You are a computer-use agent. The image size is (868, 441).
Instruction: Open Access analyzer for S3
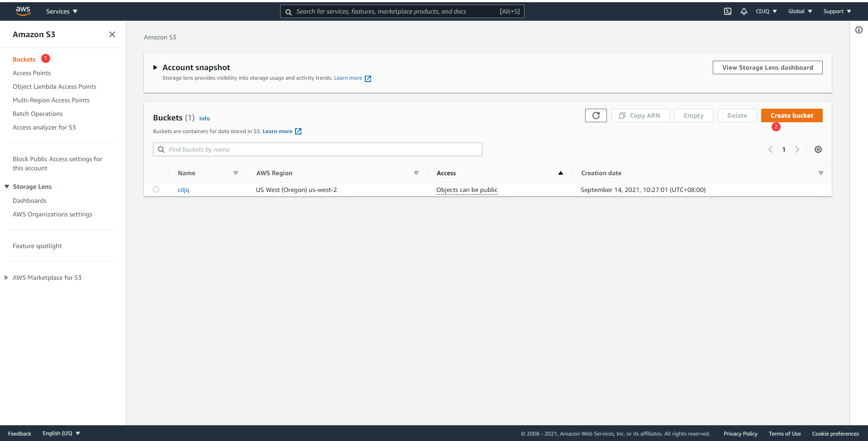coord(44,127)
